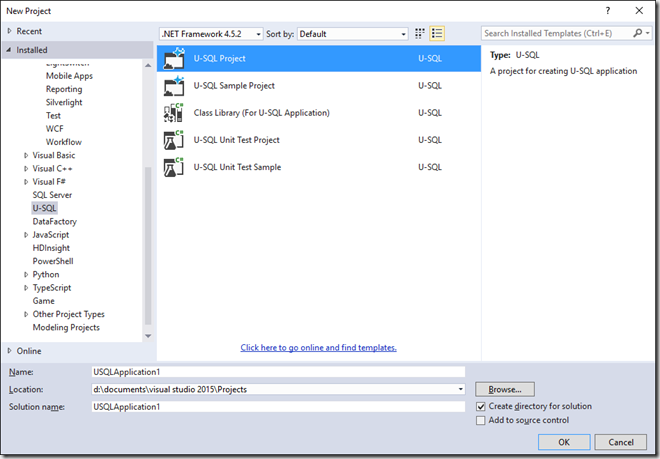
Task: Close the New Project dialog
Action: (x=639, y=11)
